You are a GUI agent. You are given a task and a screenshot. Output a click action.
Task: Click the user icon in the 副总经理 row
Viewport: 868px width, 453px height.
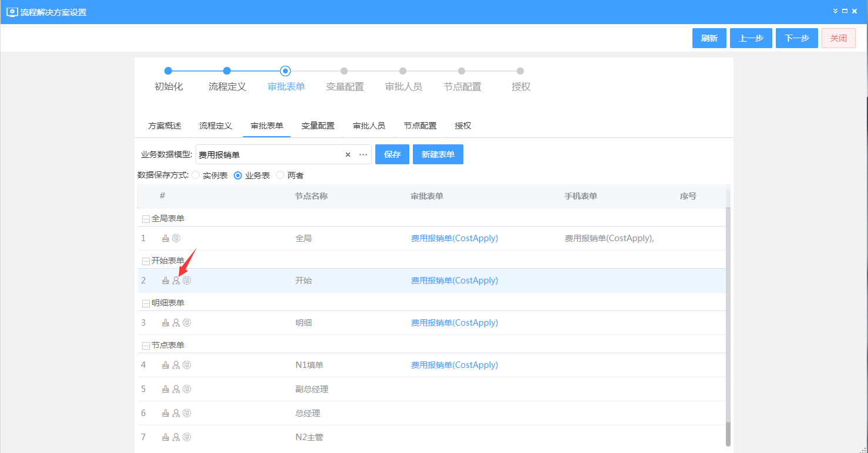(x=176, y=389)
